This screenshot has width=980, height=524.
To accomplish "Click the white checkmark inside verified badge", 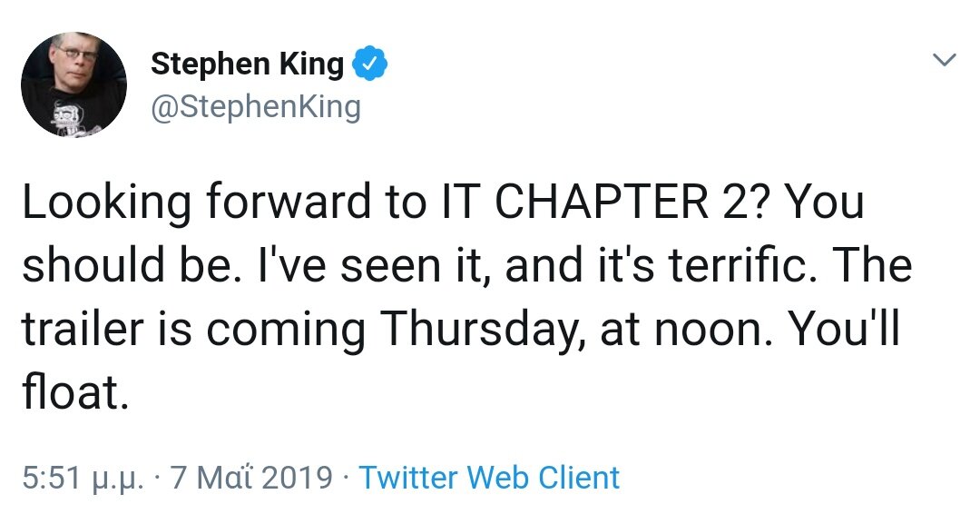I will point(370,64).
